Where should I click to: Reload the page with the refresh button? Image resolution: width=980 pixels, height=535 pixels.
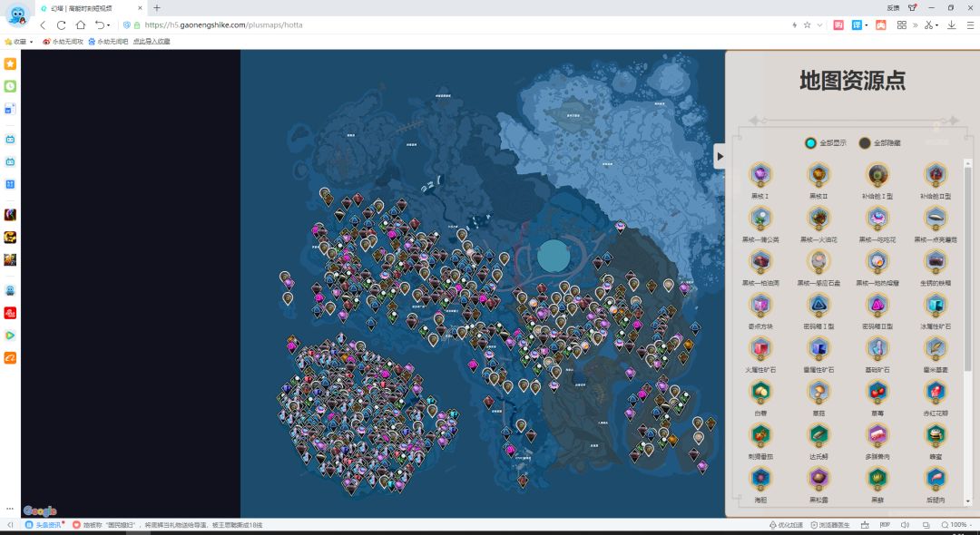click(62, 25)
